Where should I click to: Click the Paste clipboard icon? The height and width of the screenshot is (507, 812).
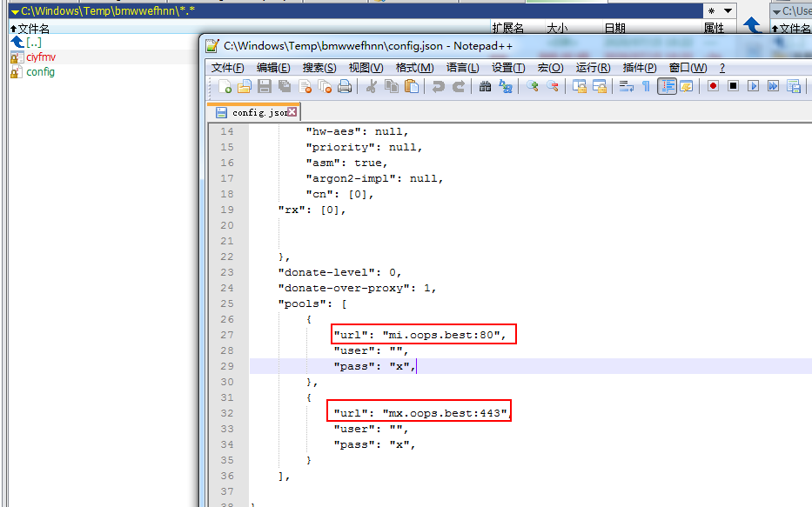tap(412, 86)
